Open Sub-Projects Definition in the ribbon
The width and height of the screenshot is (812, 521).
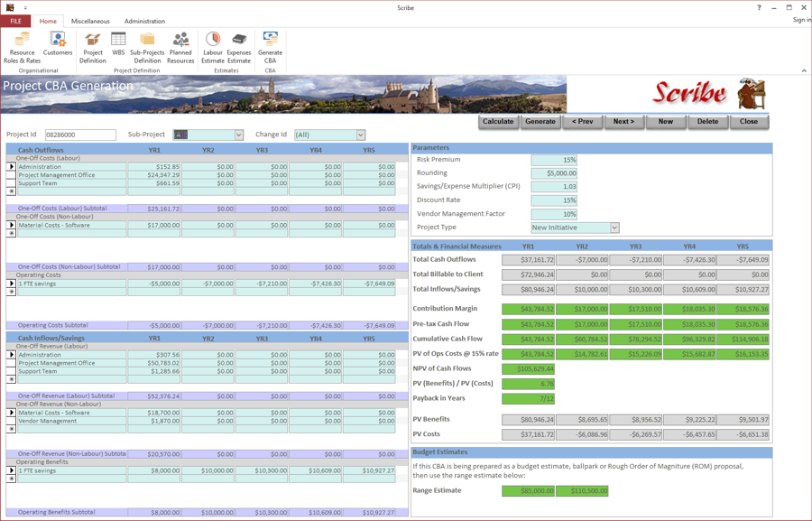coord(147,48)
